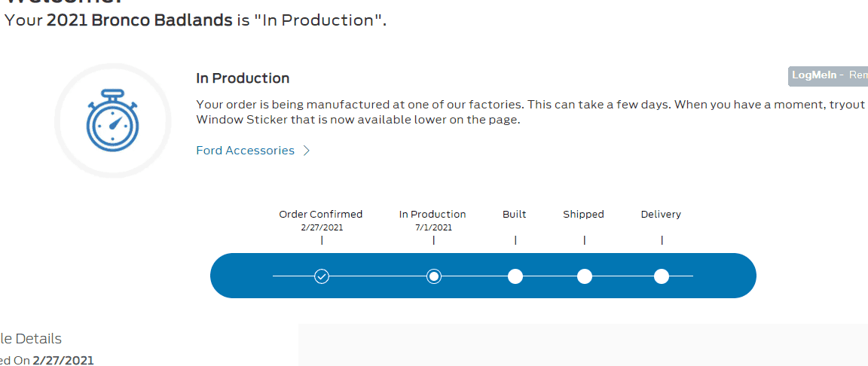This screenshot has height=366, width=868.
Task: Select the Order Confirmed checkmark circle
Action: pos(322,276)
